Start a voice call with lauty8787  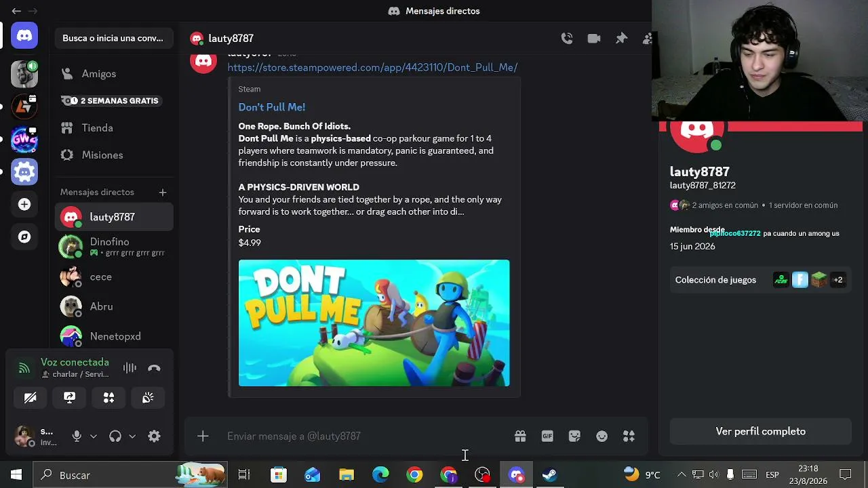coord(567,39)
